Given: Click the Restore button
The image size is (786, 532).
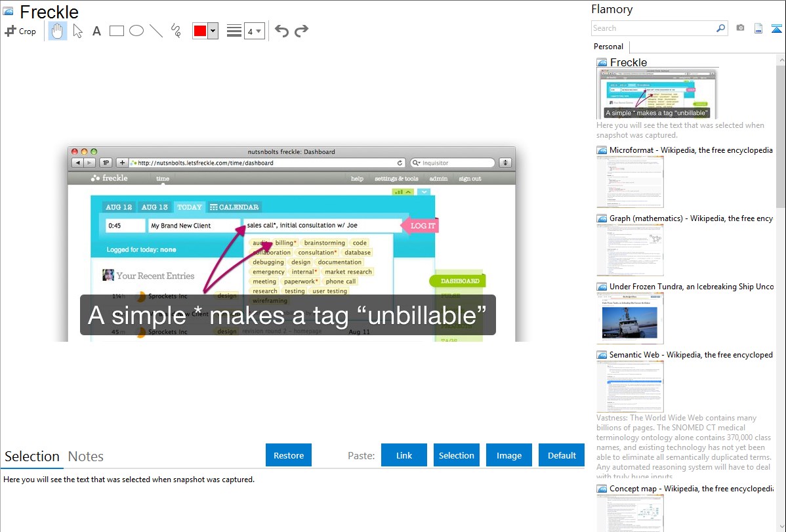Looking at the screenshot, I should (x=289, y=455).
